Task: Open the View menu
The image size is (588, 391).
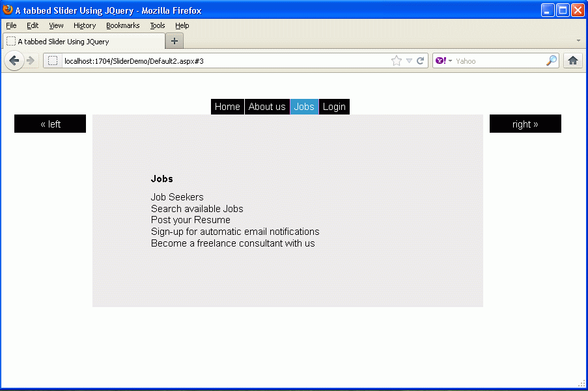Action: [56, 25]
